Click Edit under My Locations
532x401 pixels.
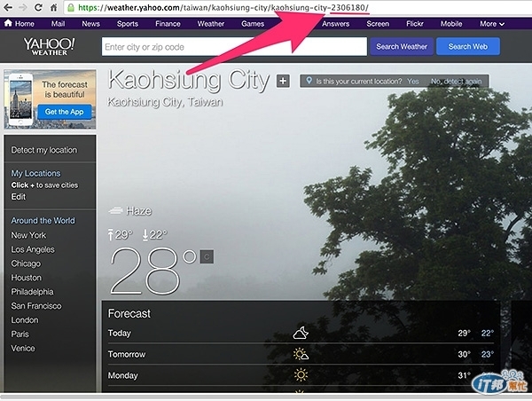click(x=19, y=197)
